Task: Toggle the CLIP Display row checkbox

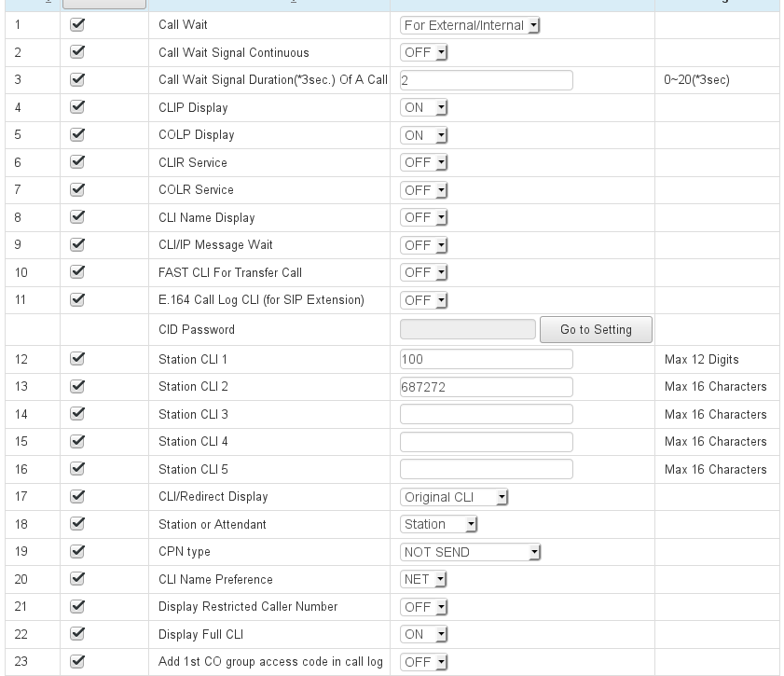Action: [x=78, y=107]
